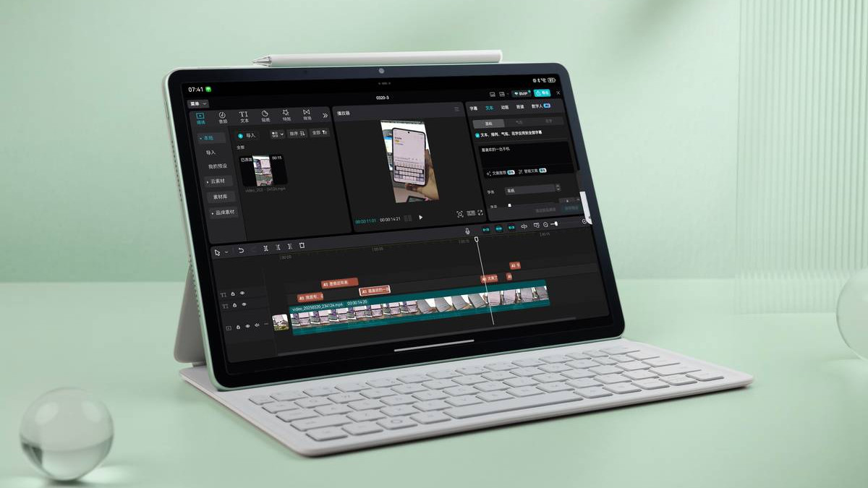Viewport: 868px width, 488px height.
Task: Open 素材库 material library
Action: tap(220, 197)
